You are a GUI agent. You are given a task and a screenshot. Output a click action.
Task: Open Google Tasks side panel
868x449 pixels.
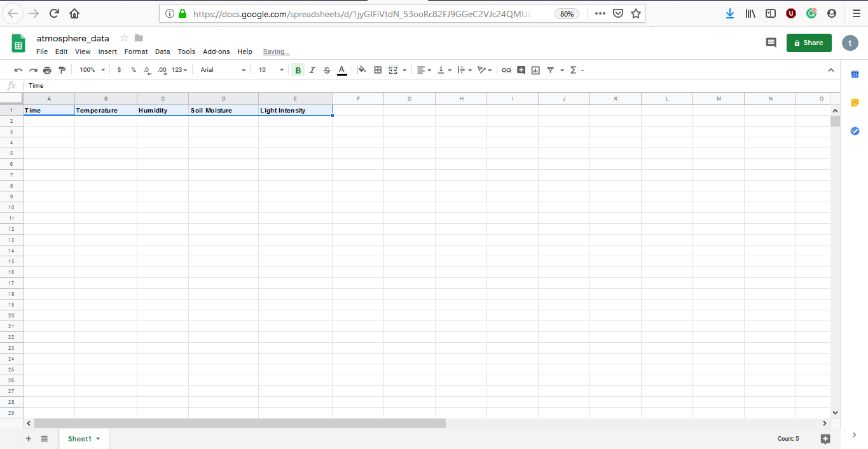pos(855,131)
